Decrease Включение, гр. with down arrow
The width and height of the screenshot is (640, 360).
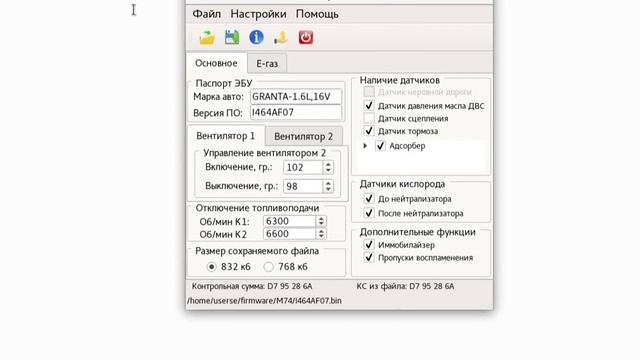tap(328, 171)
